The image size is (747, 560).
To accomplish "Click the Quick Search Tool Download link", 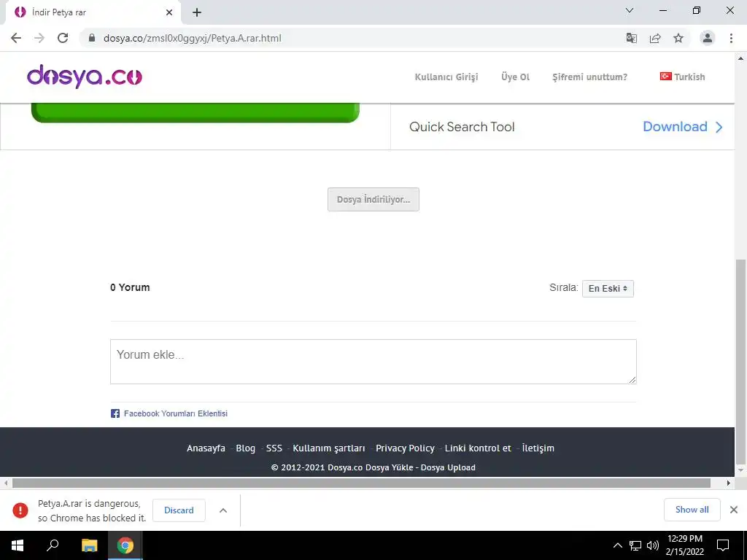I will pos(675,127).
